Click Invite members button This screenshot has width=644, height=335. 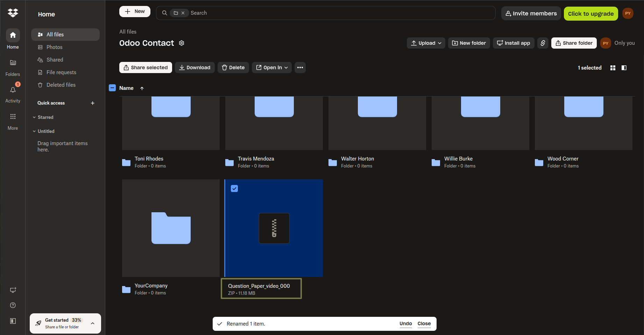(531, 13)
